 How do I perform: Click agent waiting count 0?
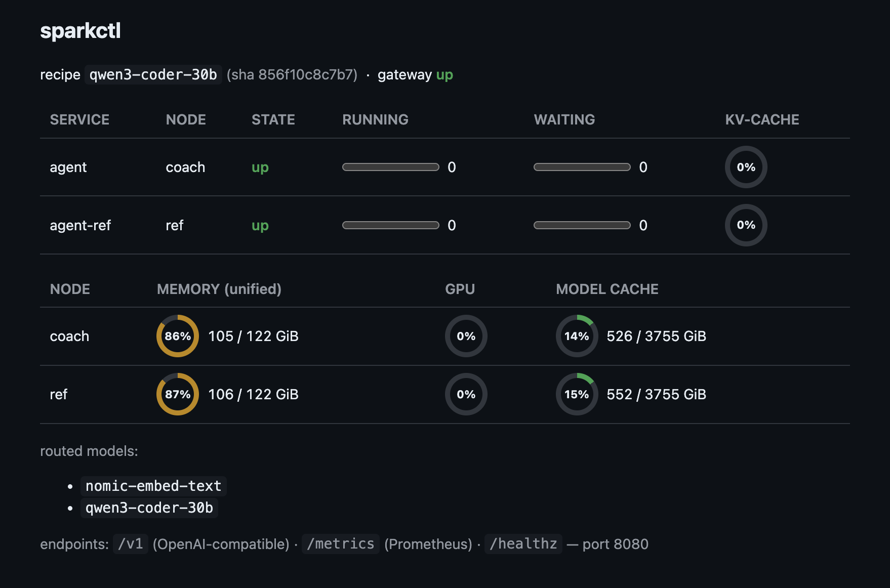click(643, 167)
